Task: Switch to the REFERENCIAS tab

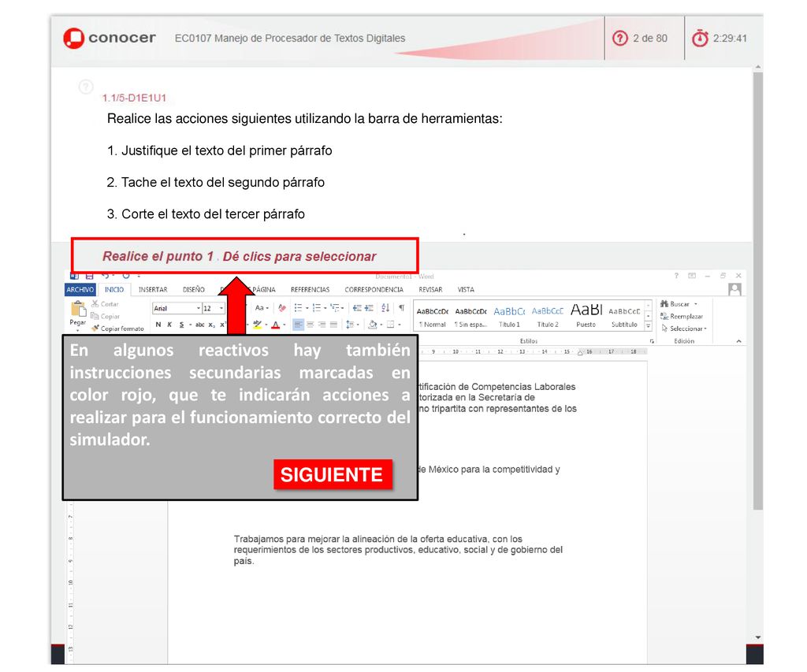Action: pos(310,290)
